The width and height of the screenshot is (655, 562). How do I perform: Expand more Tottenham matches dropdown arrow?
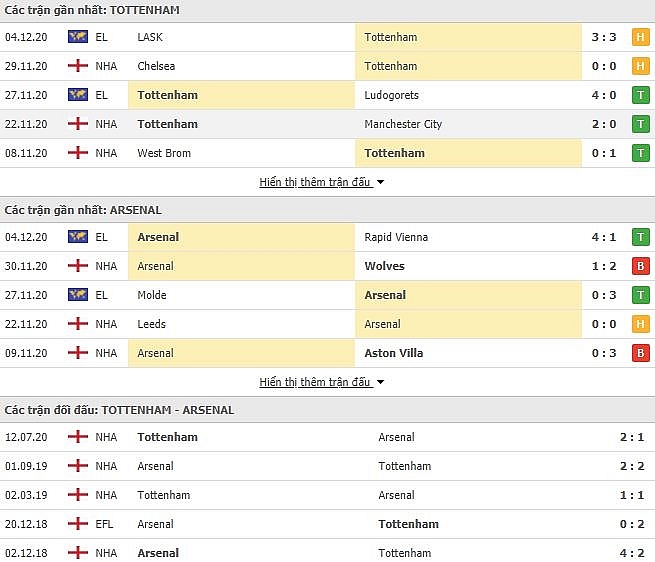click(x=380, y=182)
